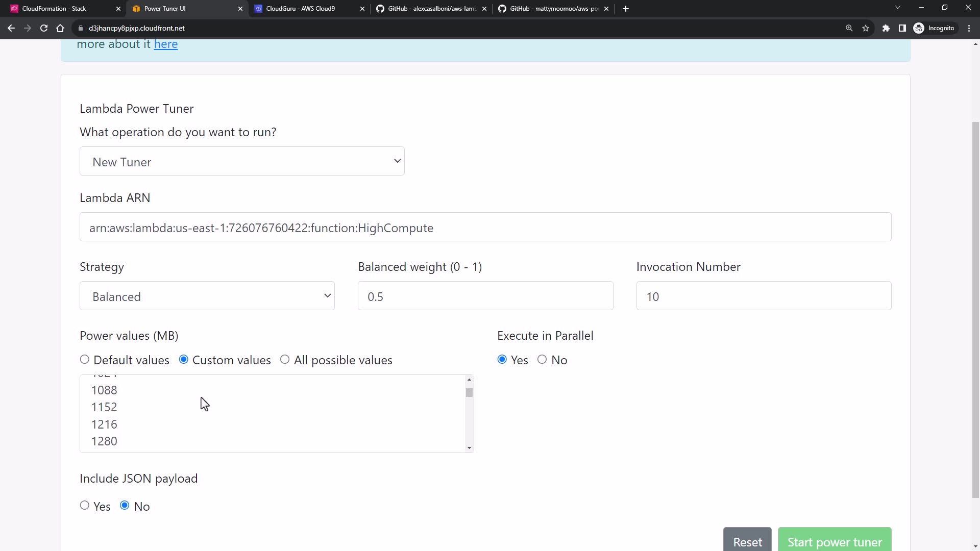The height and width of the screenshot is (551, 980).
Task: Open the tab search chevron
Action: (898, 8)
